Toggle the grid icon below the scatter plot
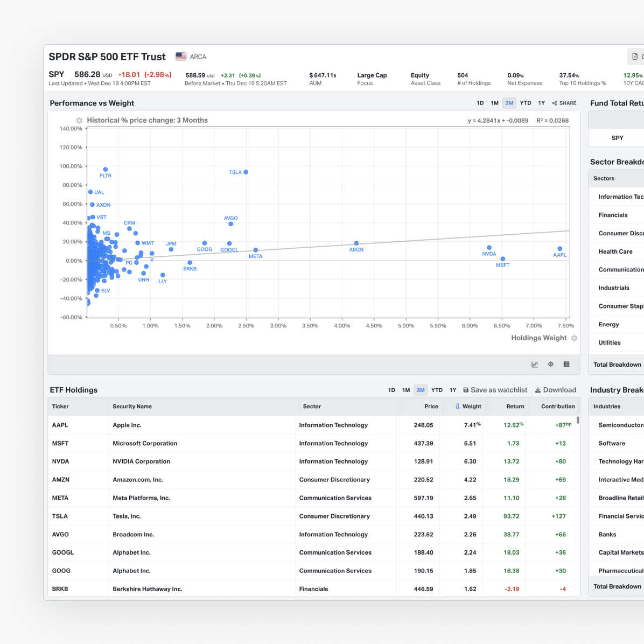 tap(566, 365)
